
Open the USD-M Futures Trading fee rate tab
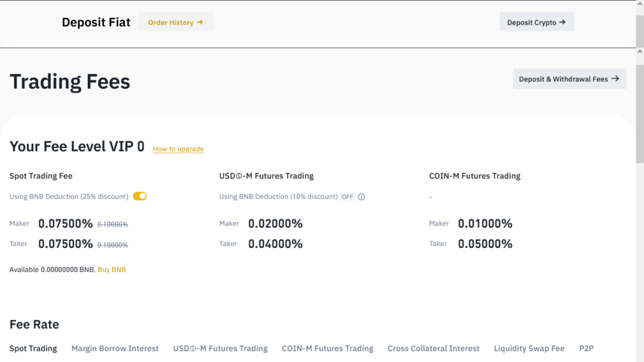click(x=220, y=348)
